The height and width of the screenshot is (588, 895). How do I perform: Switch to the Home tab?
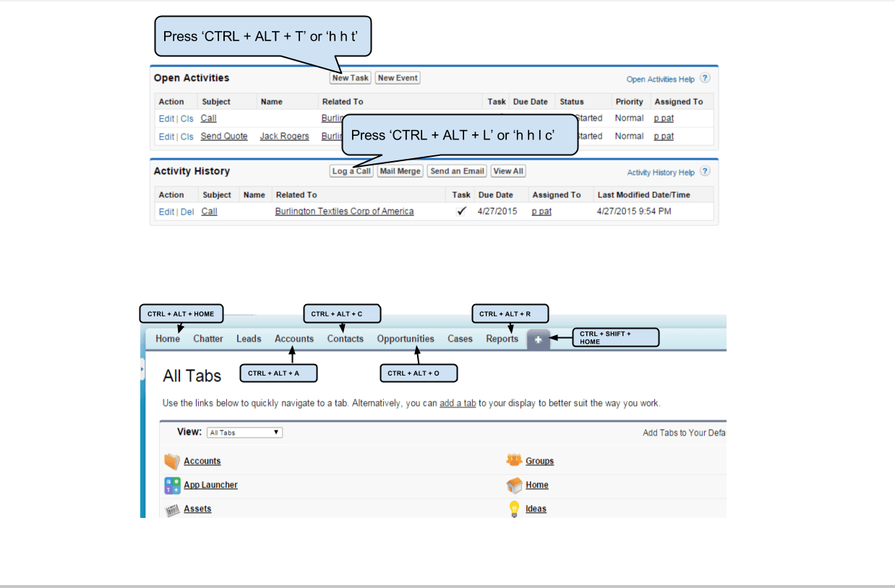168,339
